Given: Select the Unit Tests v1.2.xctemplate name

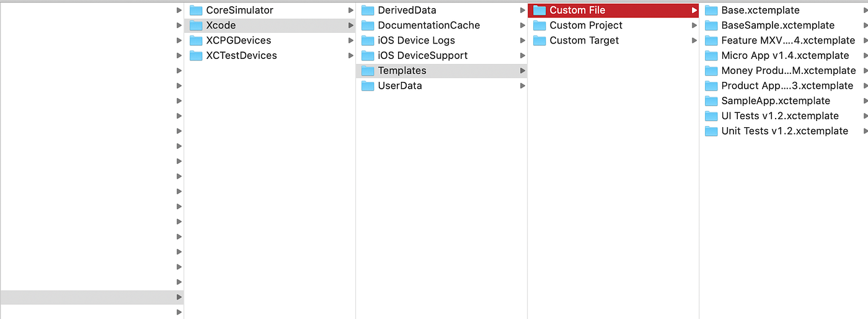Looking at the screenshot, I should [x=784, y=131].
